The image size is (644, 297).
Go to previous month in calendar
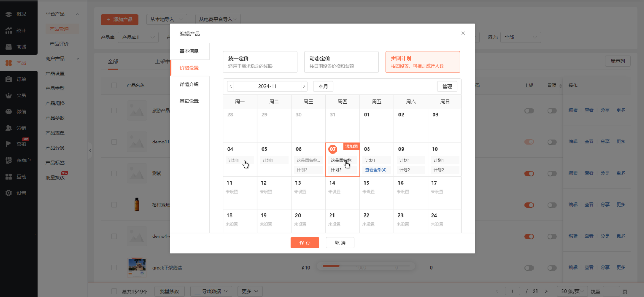231,86
